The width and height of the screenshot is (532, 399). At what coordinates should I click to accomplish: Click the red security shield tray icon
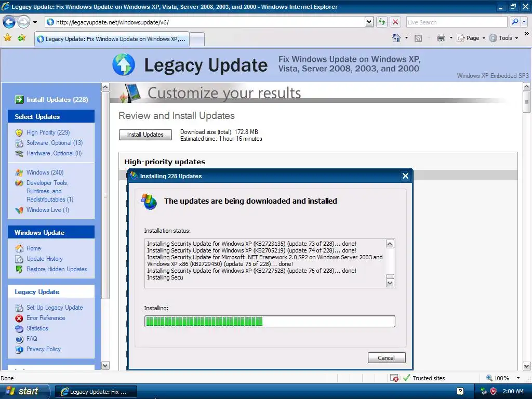(494, 391)
